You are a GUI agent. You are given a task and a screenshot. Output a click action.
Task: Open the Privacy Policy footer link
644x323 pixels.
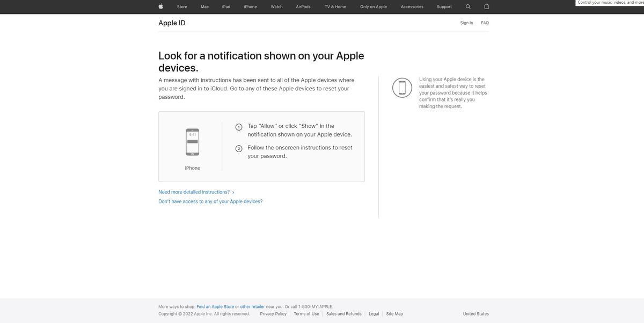click(273, 313)
